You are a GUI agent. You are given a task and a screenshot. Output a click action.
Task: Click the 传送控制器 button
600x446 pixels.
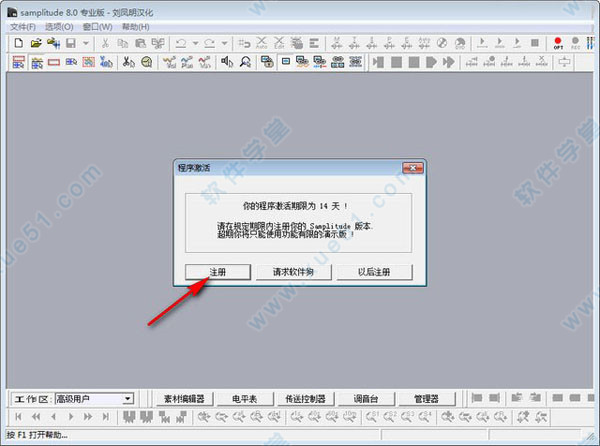[305, 399]
